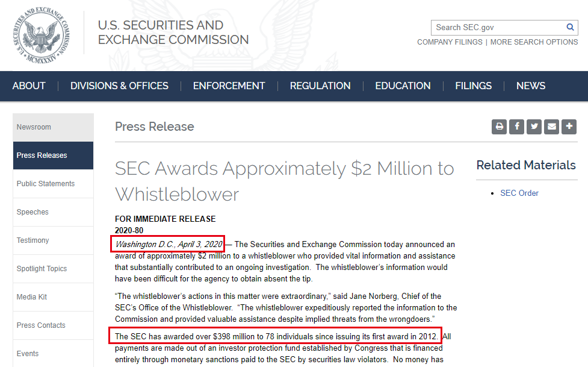Share the release on Facebook
This screenshot has height=367, width=588.
click(516, 127)
